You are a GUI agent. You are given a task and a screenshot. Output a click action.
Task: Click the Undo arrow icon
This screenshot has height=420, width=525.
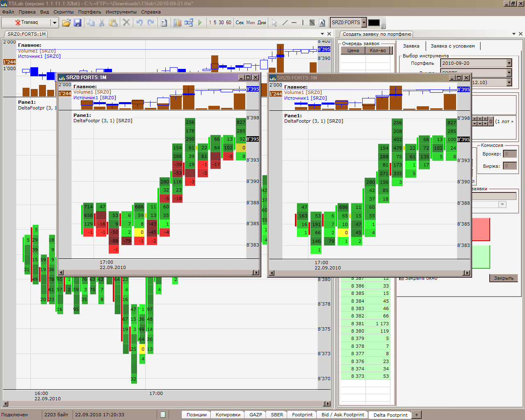pos(139,23)
